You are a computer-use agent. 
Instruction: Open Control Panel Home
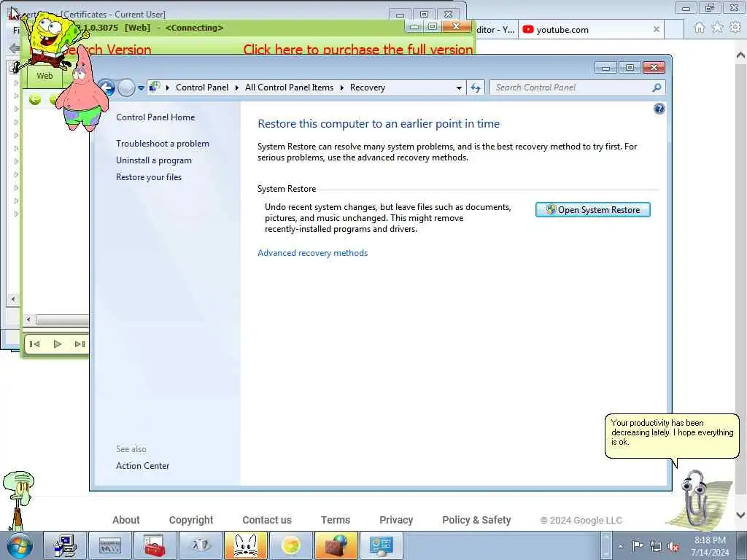(155, 117)
